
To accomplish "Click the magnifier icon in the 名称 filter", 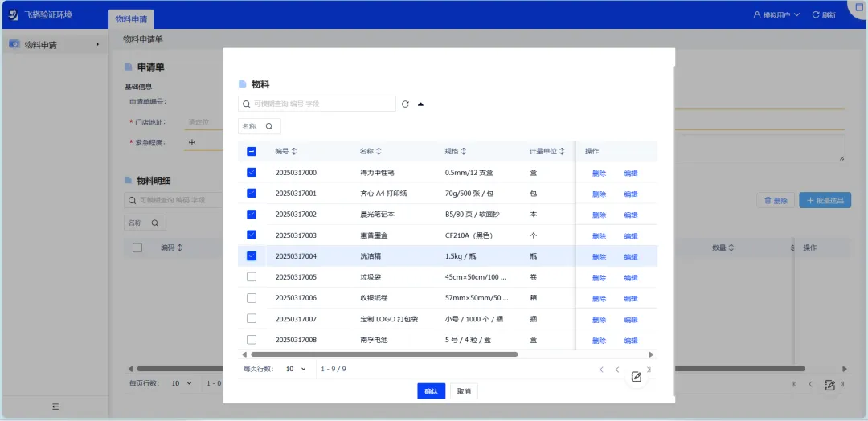I will 269,126.
